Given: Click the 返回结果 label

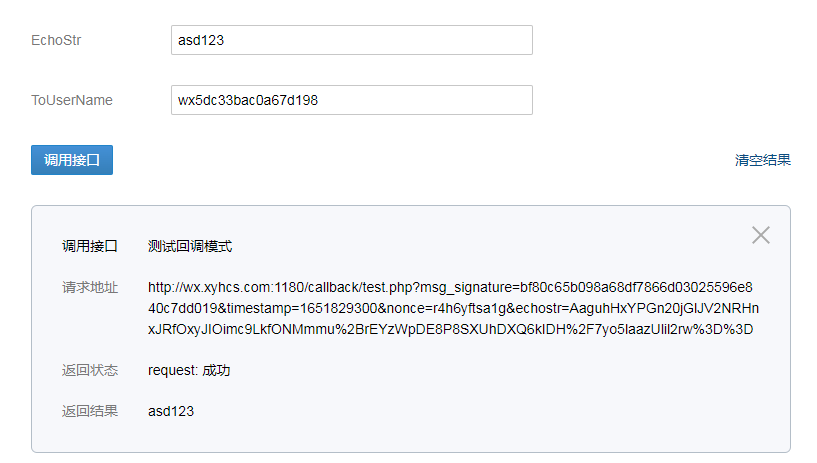Looking at the screenshot, I should pos(90,411).
